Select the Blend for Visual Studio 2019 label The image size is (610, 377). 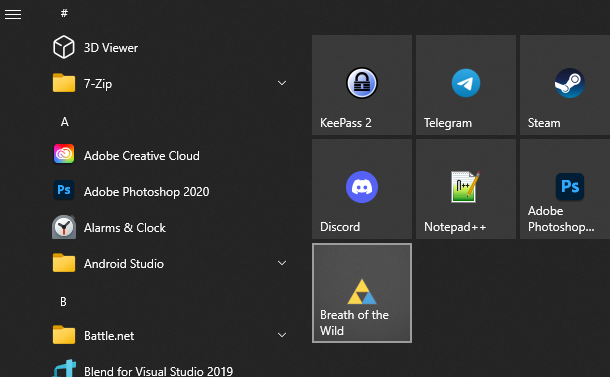point(158,371)
